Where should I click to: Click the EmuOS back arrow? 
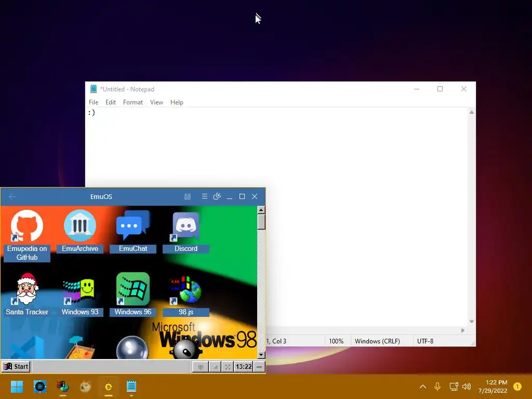12,196
